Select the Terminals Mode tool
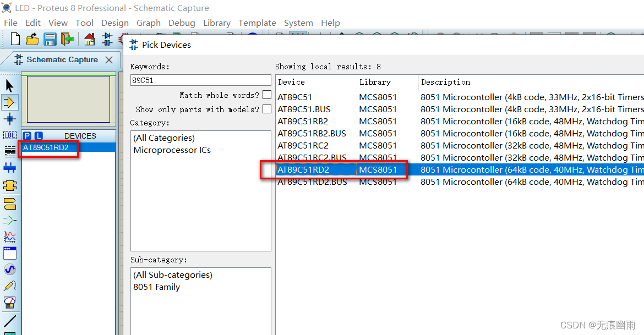 pyautogui.click(x=9, y=203)
